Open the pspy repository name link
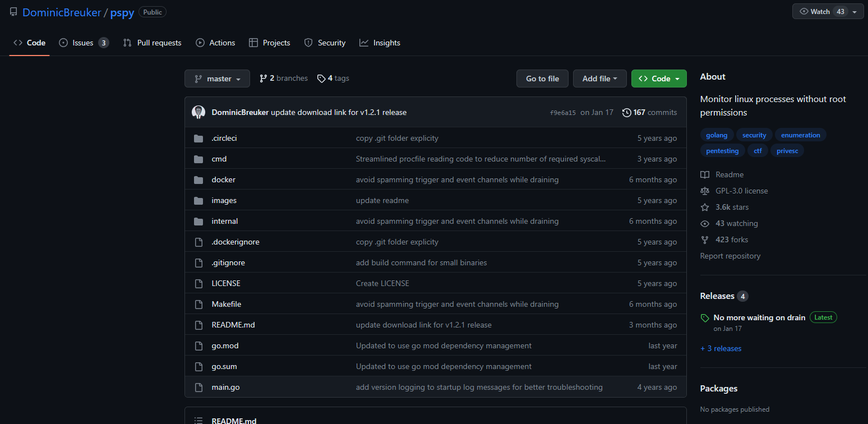The image size is (868, 424). (122, 12)
